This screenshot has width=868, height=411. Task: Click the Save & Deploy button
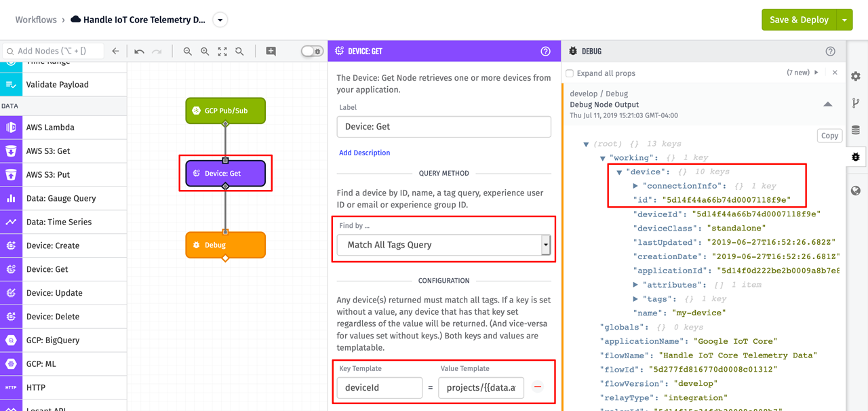point(800,20)
